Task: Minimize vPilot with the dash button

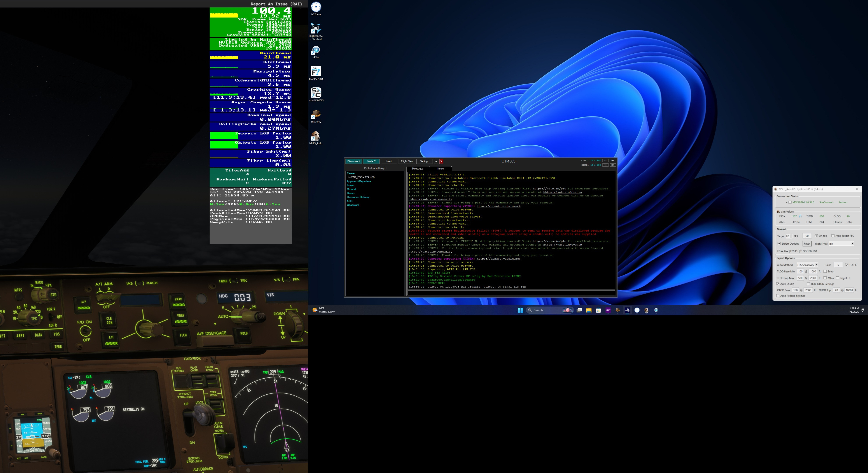Action: pyautogui.click(x=436, y=161)
